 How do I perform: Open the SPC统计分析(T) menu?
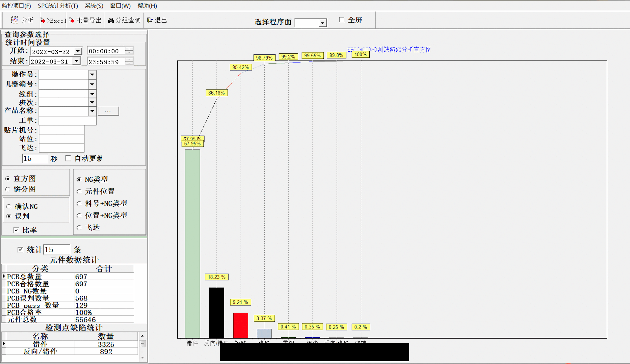coord(58,6)
